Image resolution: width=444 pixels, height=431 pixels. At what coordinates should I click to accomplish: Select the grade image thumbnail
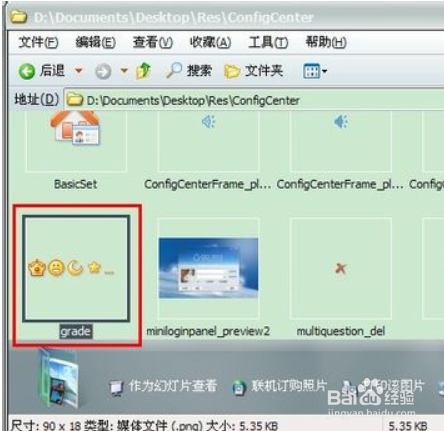coord(76,269)
